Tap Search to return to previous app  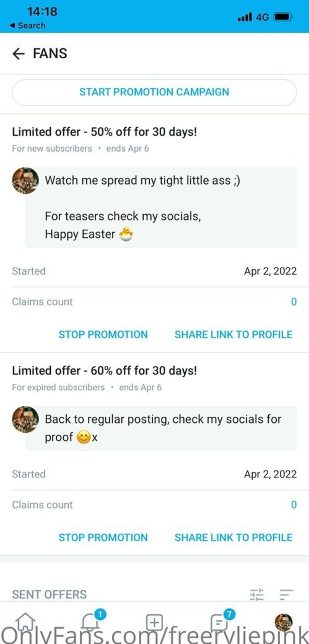tap(28, 25)
